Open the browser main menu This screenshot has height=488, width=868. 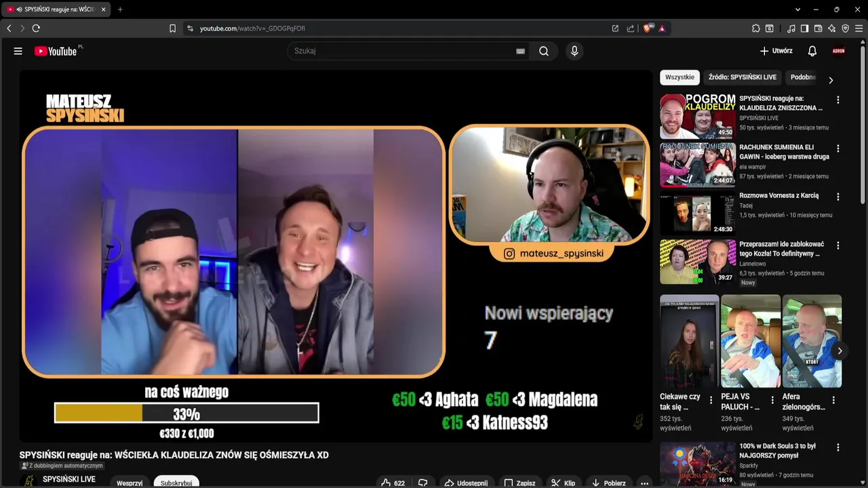(x=859, y=28)
